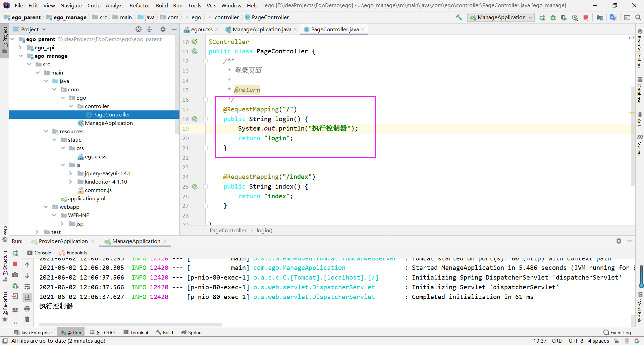Open the Terminal tool window button
This screenshot has width=644, height=345.
(x=136, y=333)
